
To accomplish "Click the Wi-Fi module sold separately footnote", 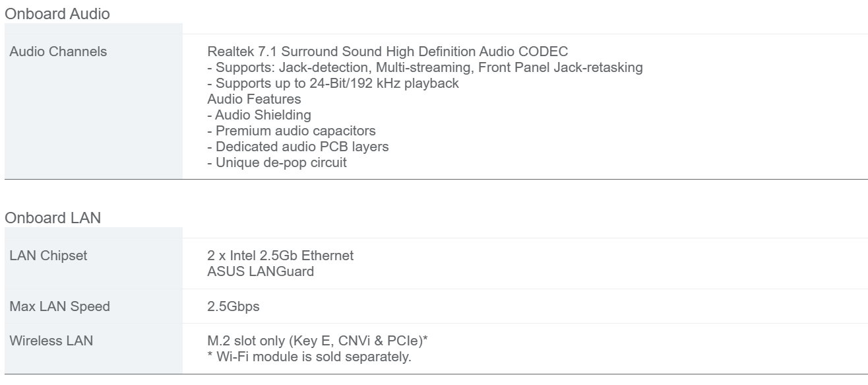I will (309, 357).
